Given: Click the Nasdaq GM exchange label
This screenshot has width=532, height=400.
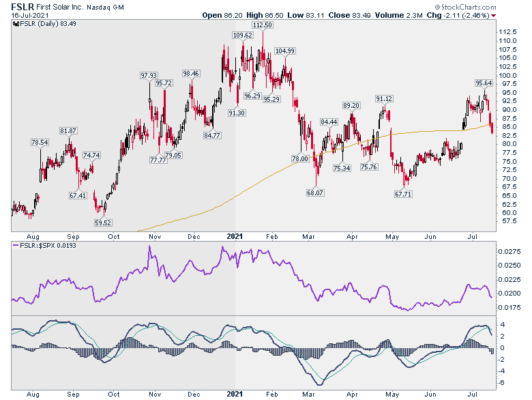Looking at the screenshot, I should pyautogui.click(x=105, y=7).
